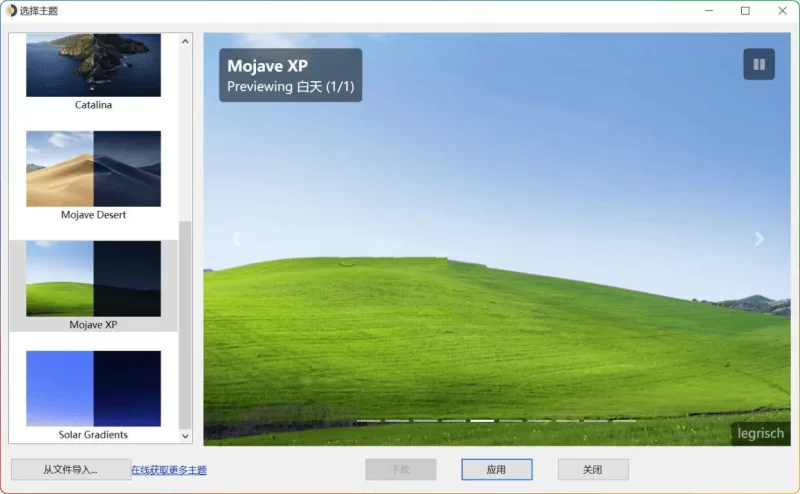Maximize the 选择主题 window
This screenshot has height=494, width=800.
745,11
